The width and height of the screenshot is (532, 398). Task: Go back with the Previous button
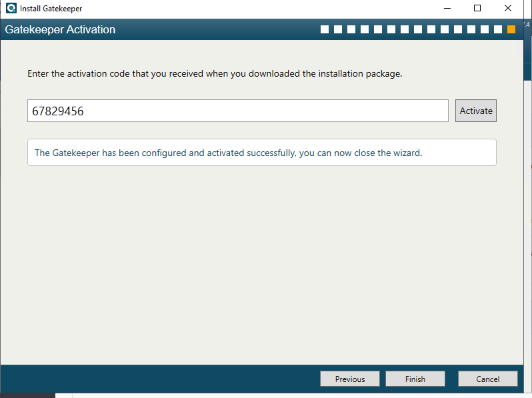tap(350, 379)
